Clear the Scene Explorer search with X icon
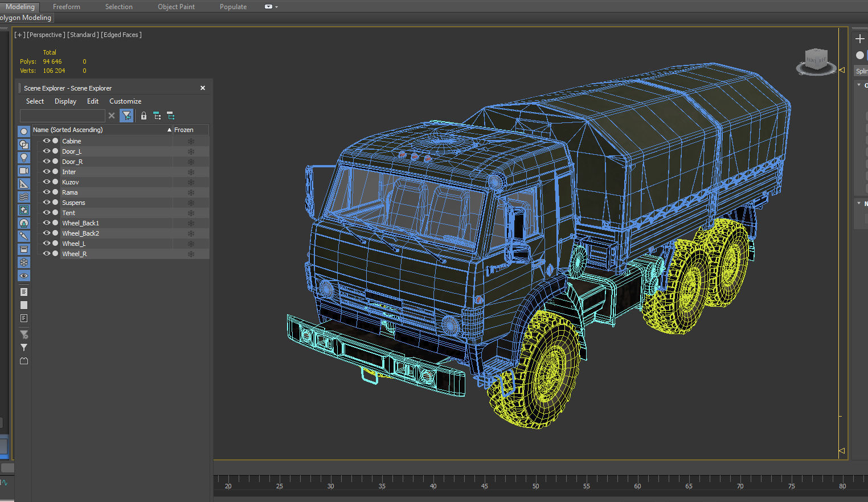The height and width of the screenshot is (502, 868). tap(112, 116)
